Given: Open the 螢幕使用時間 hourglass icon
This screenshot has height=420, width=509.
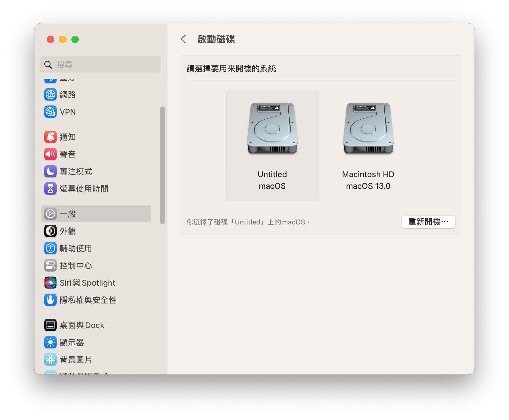Looking at the screenshot, I should 50,189.
